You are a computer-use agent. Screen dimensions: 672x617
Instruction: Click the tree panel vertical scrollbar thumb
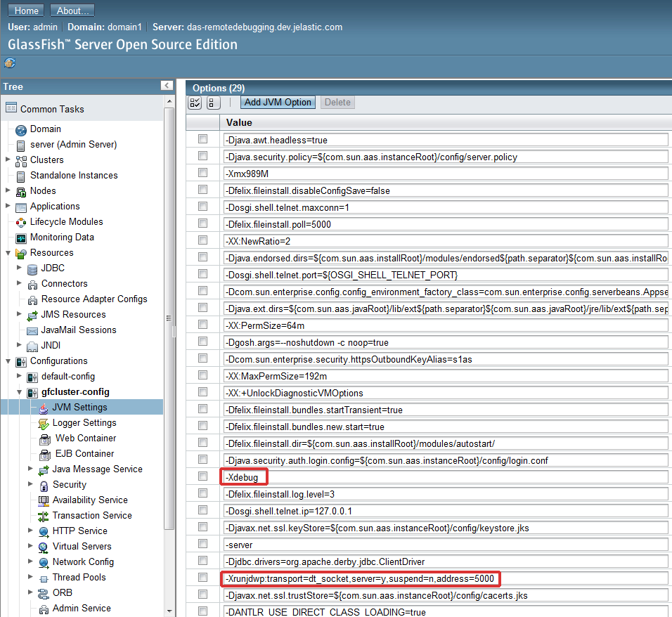click(x=169, y=318)
